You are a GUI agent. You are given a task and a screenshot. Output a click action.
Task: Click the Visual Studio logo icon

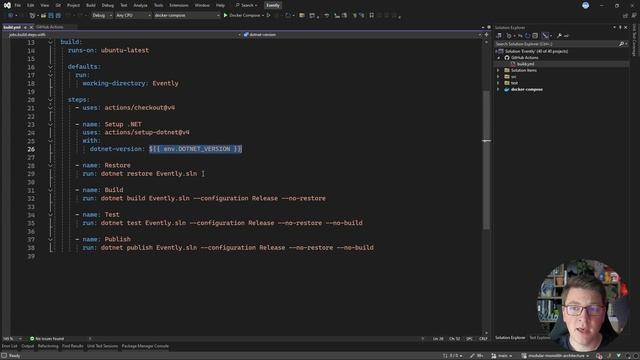tap(7, 5)
